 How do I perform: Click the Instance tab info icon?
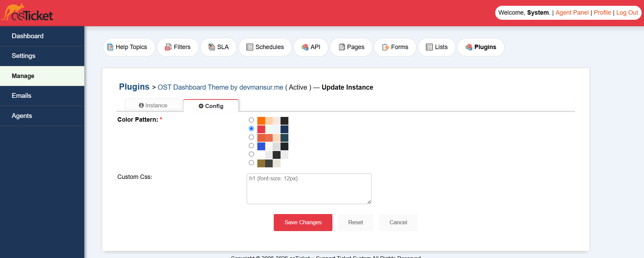141,105
